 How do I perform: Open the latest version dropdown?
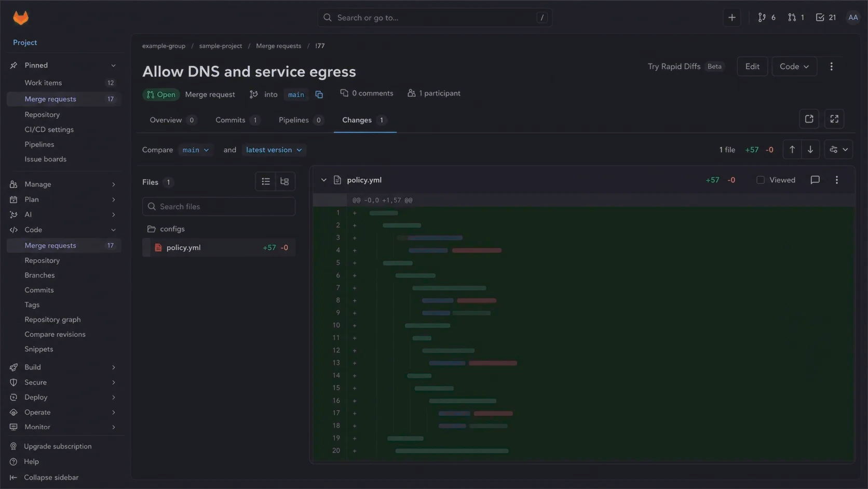click(x=274, y=150)
